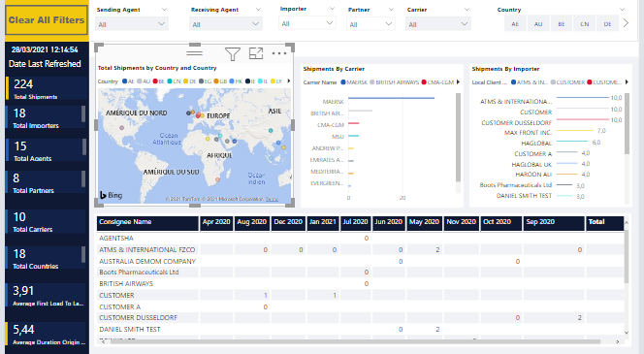Click the 8 Total Partners card
The height and width of the screenshot is (354, 644).
[46, 182]
